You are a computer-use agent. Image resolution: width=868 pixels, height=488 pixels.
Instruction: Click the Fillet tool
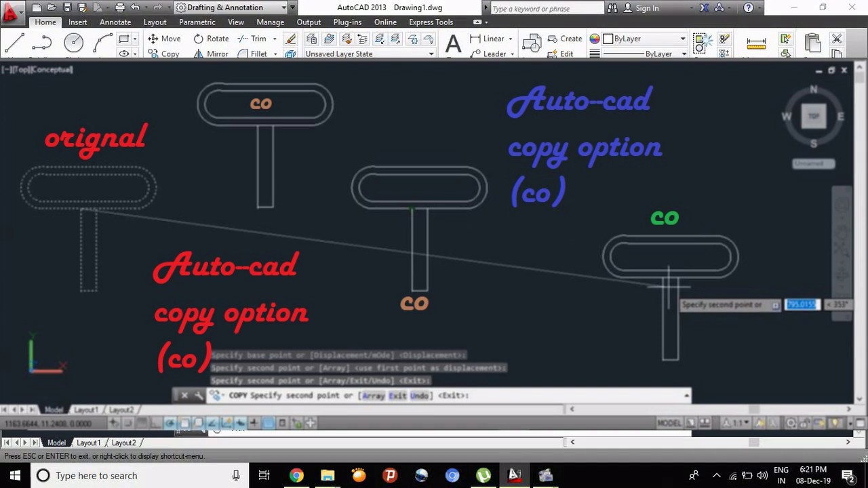252,54
